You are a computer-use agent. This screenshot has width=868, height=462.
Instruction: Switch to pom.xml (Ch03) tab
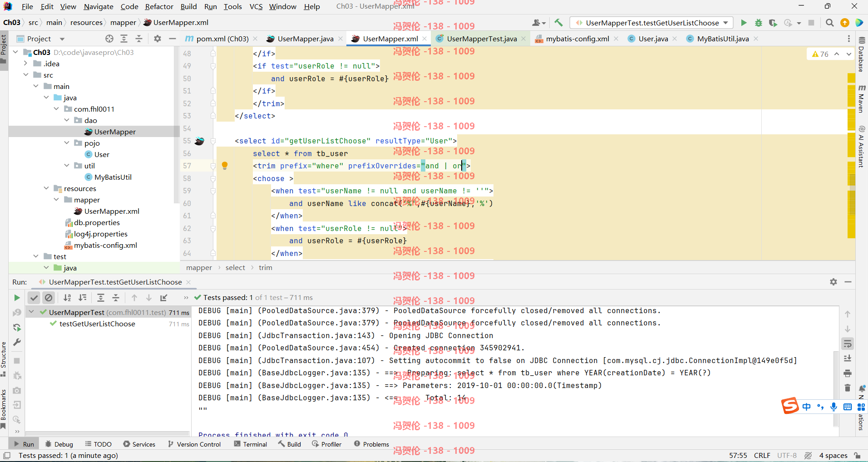222,39
